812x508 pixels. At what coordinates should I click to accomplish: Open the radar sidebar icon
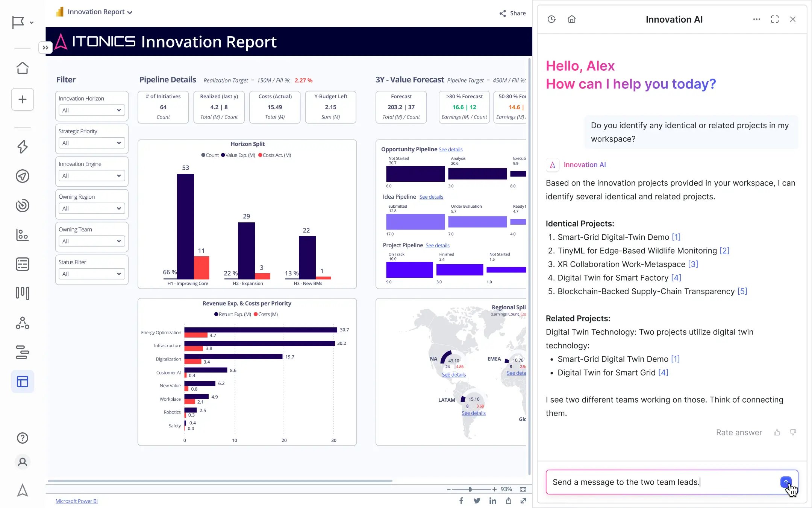coord(23,205)
